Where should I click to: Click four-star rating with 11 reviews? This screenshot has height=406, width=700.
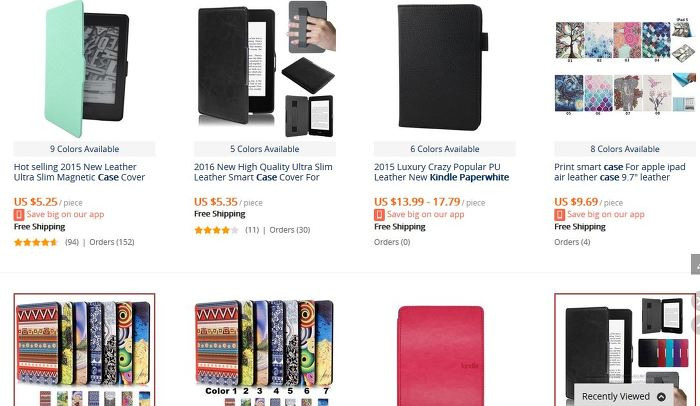point(217,230)
